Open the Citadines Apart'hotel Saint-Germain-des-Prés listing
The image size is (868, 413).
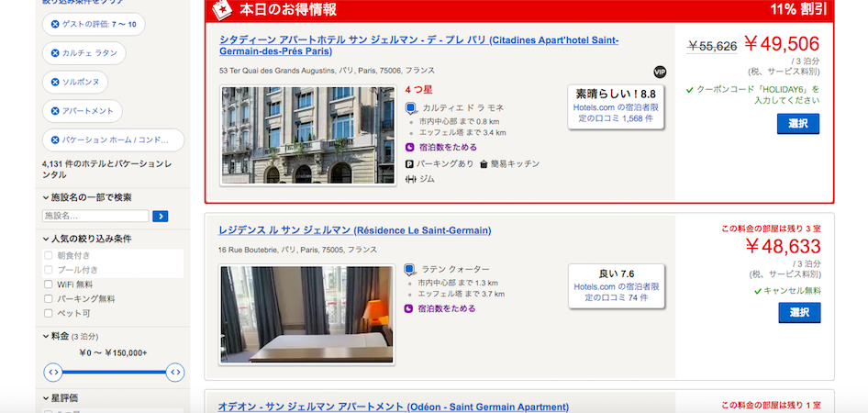[x=419, y=46]
